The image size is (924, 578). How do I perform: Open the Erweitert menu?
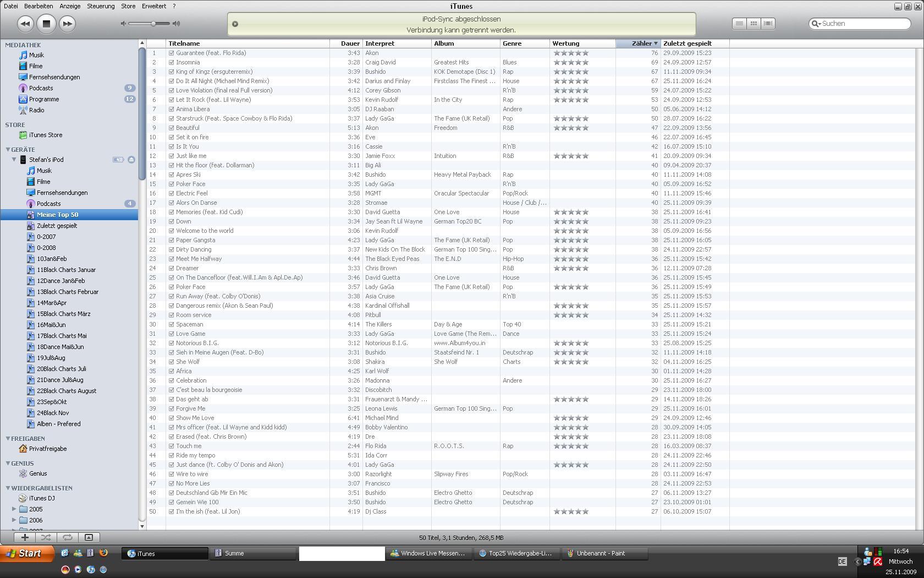154,6
